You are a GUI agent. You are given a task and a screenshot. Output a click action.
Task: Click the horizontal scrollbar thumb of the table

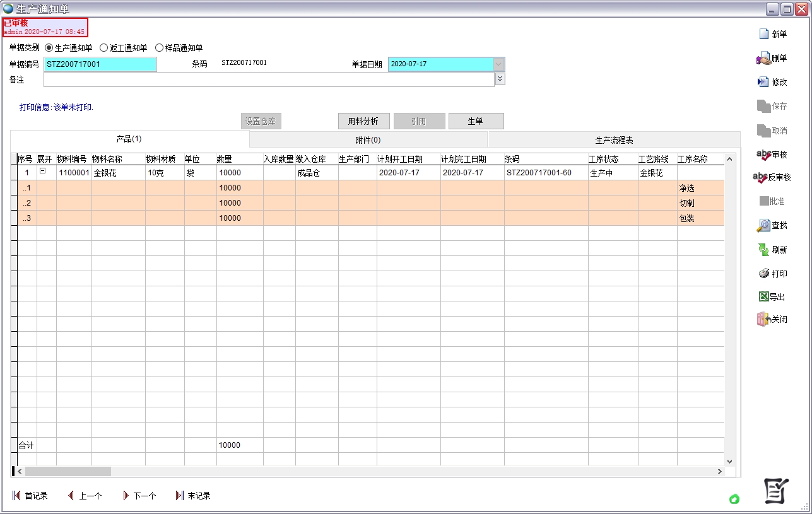coord(68,472)
